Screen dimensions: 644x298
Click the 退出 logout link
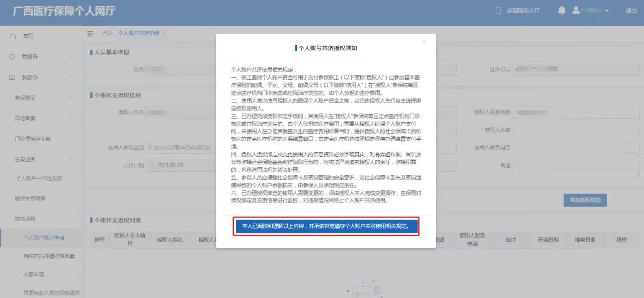click(631, 11)
